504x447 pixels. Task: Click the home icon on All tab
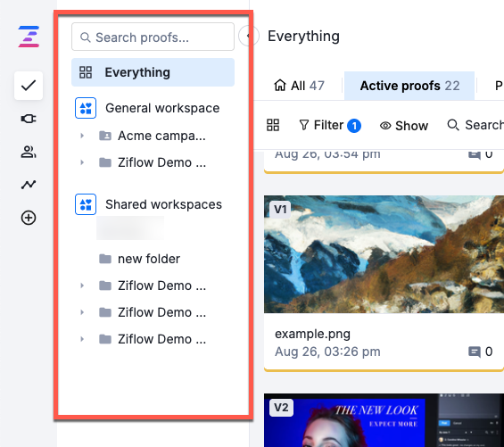click(280, 86)
